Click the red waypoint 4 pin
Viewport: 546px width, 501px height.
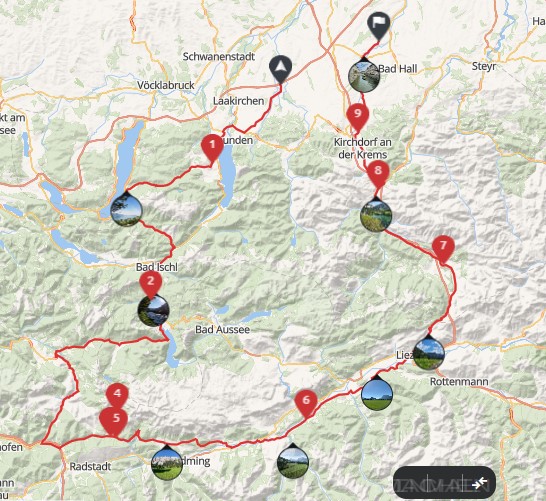pos(117,395)
